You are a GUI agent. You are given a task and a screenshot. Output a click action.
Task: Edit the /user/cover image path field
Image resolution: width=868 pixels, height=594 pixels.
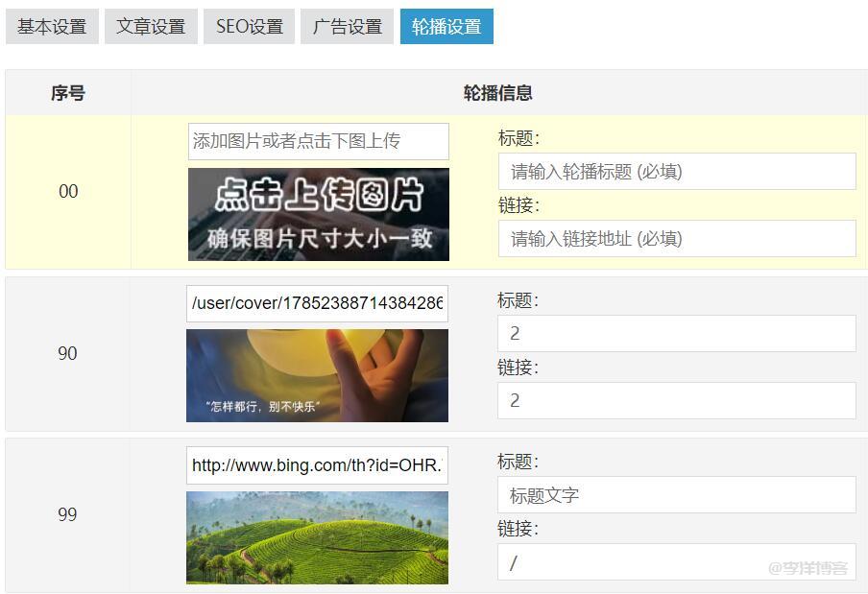coord(317,303)
